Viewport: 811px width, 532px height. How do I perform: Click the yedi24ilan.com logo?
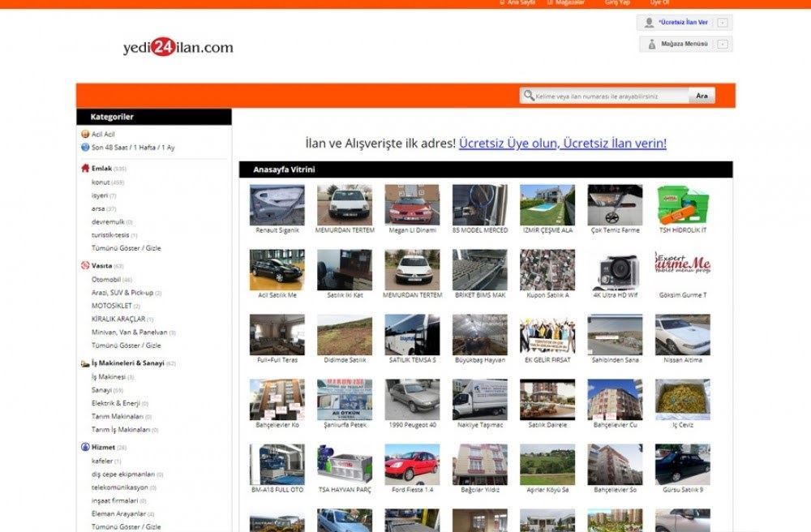click(x=178, y=48)
